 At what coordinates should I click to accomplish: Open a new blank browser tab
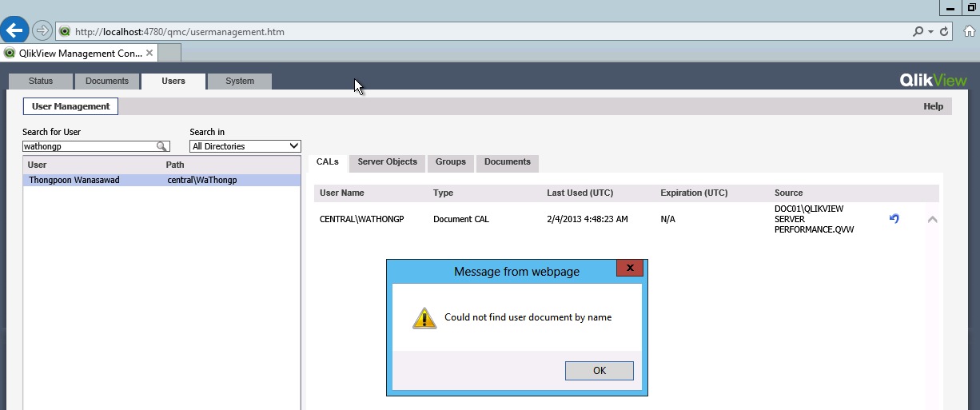(169, 53)
